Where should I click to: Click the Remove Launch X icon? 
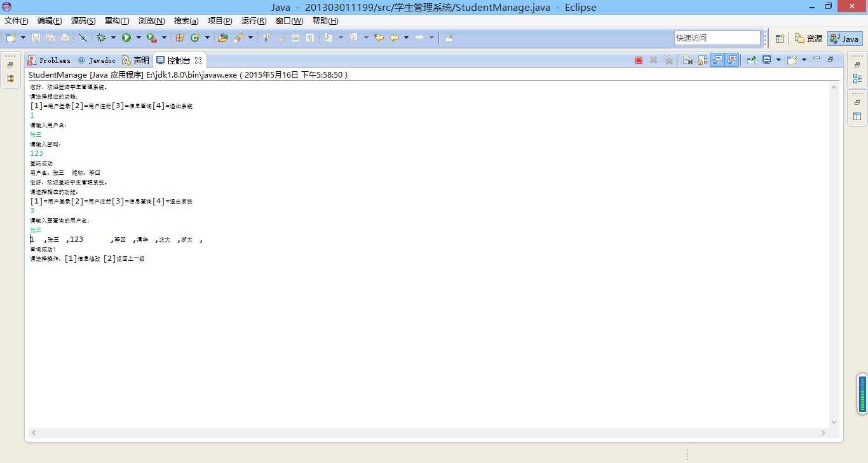click(653, 60)
